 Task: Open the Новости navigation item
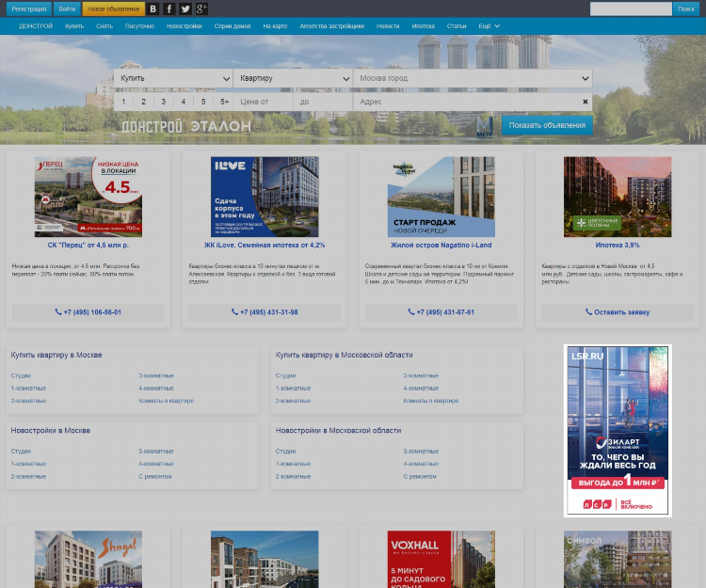coord(388,26)
